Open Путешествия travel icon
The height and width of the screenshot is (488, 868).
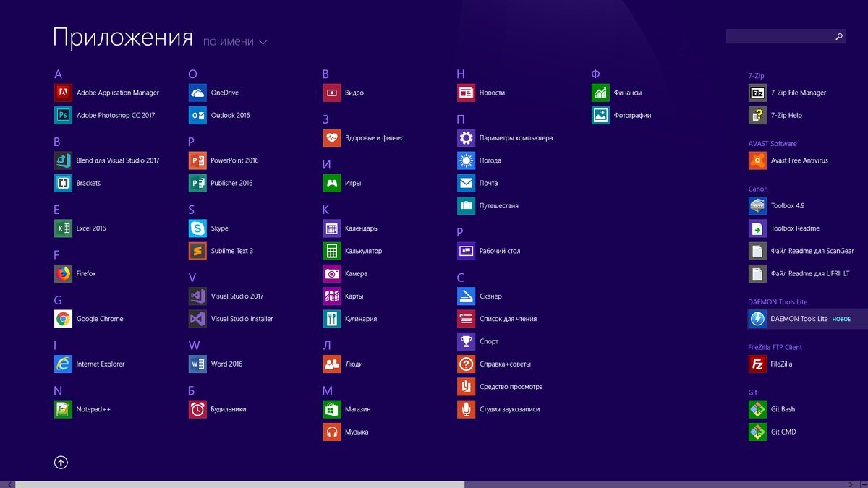[467, 205]
